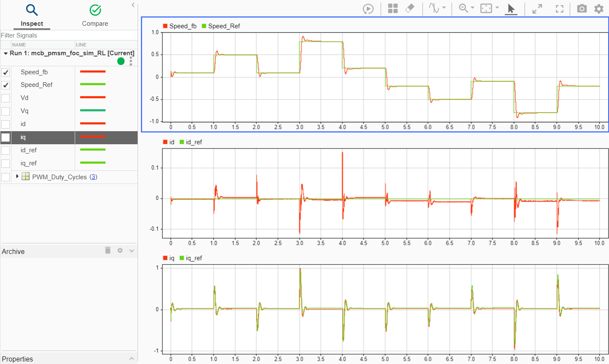This screenshot has height=364, width=609.
Task: Select the Inspect tab
Action: tap(32, 16)
